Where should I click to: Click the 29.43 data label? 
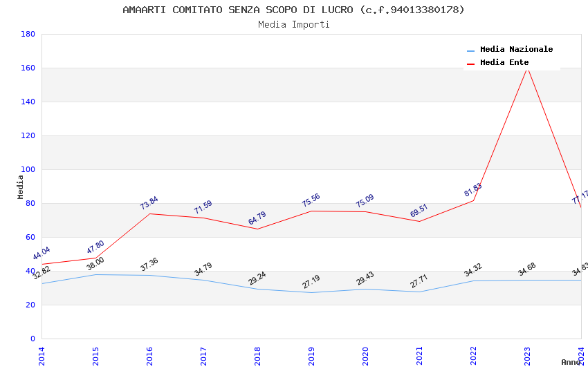[x=365, y=278]
